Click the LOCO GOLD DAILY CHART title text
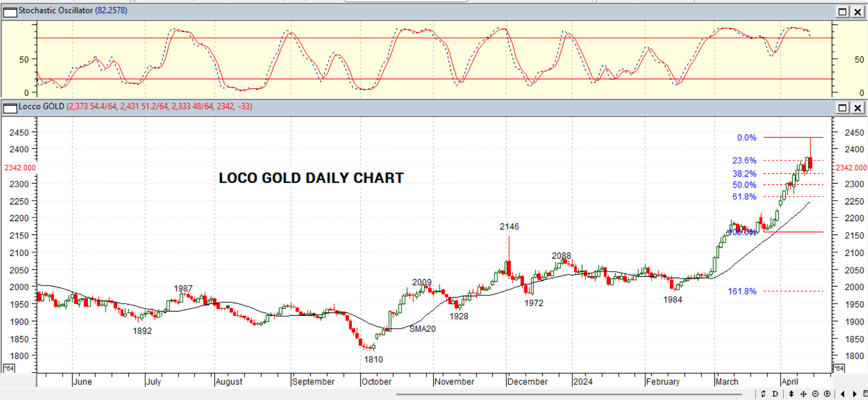Image resolution: width=868 pixels, height=400 pixels. [311, 178]
